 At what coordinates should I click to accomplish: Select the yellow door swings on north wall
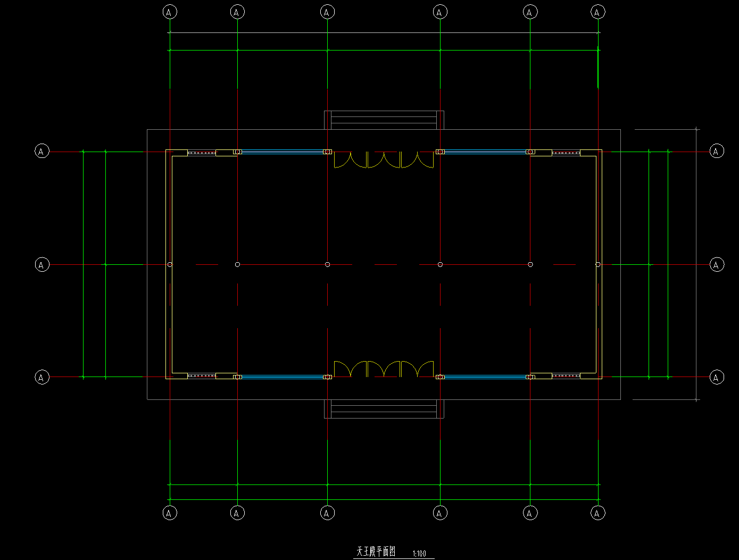point(384,160)
